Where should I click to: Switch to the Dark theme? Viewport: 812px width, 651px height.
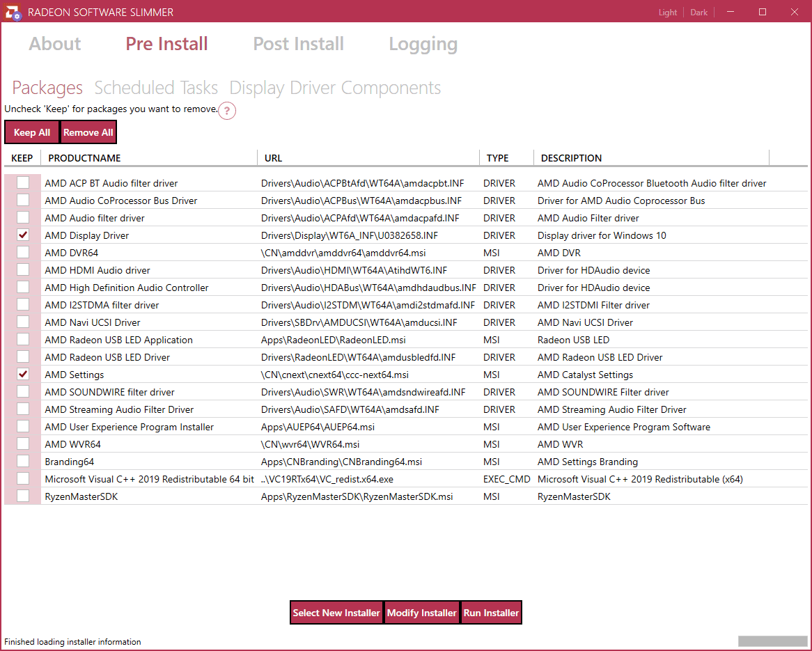[x=698, y=13]
